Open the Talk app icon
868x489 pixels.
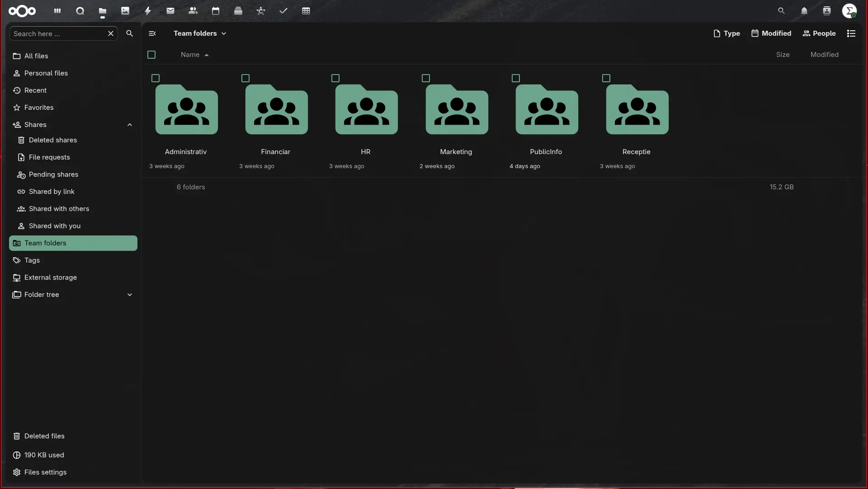[x=80, y=11]
